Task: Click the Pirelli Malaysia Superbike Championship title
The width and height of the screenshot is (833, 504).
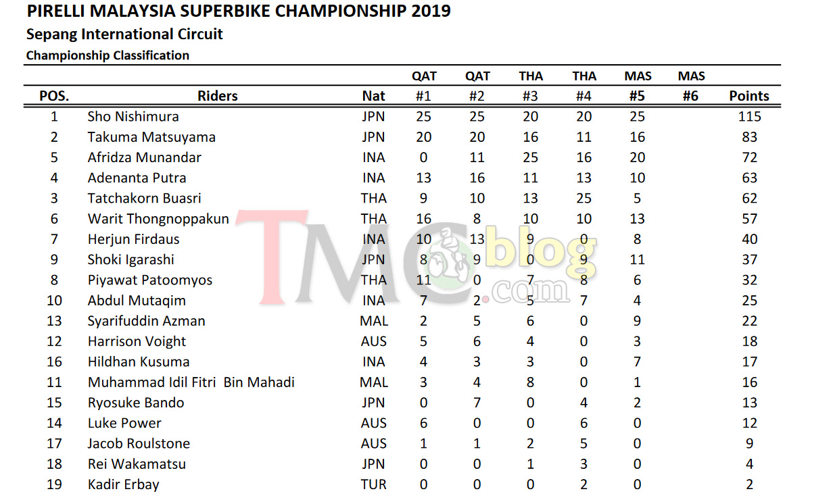Action: pyautogui.click(x=239, y=11)
